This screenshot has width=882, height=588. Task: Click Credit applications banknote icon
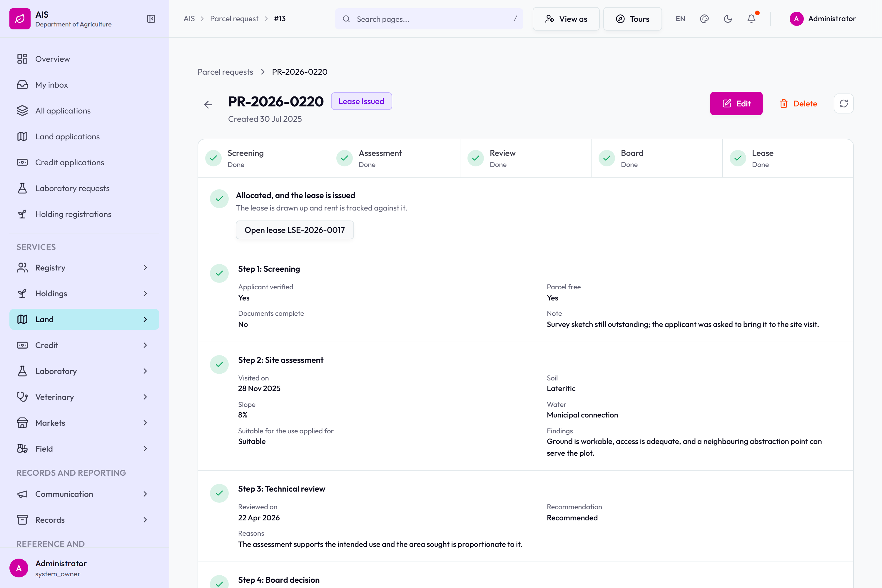(22, 162)
